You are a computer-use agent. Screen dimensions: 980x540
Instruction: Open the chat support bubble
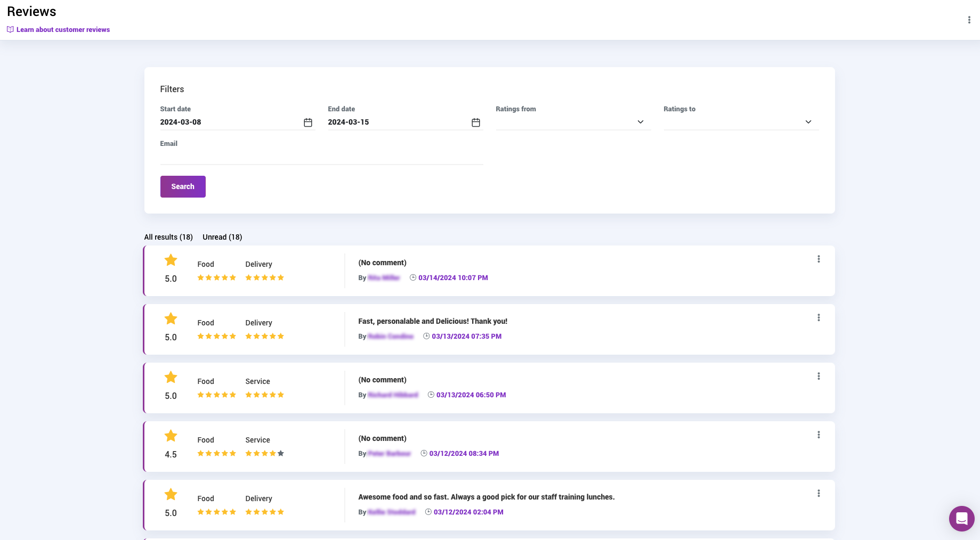(x=961, y=518)
